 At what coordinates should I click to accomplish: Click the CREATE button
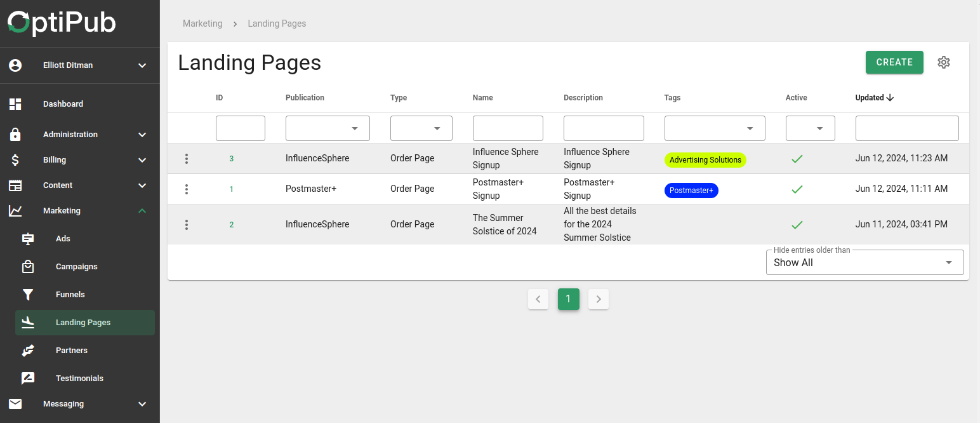click(x=894, y=62)
